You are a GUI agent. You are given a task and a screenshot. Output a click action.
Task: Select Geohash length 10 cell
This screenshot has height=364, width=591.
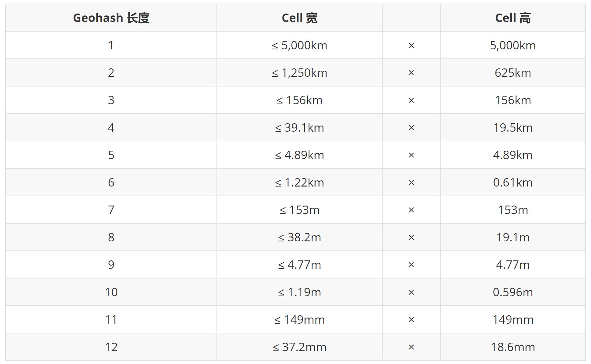coord(111,292)
